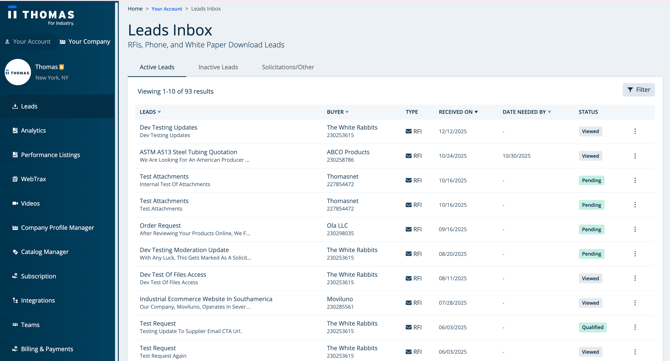Open actions menu for Industrial Ecommerce Website lead

635,303
